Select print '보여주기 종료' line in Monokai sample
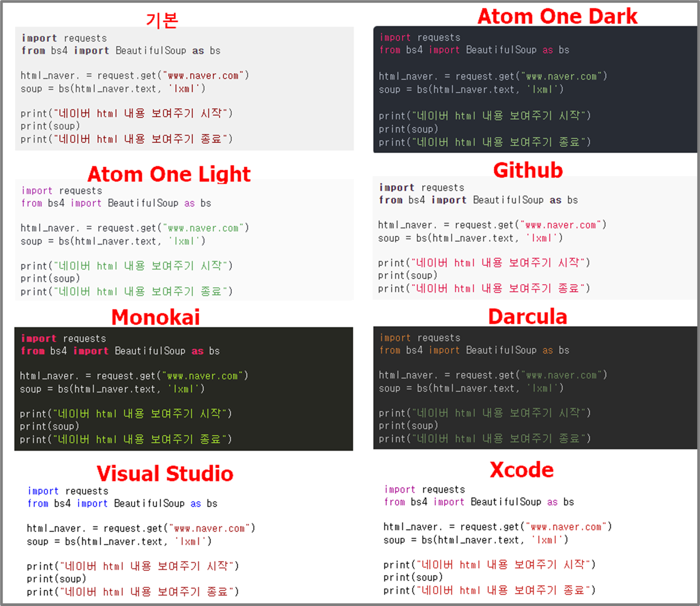 point(126,439)
